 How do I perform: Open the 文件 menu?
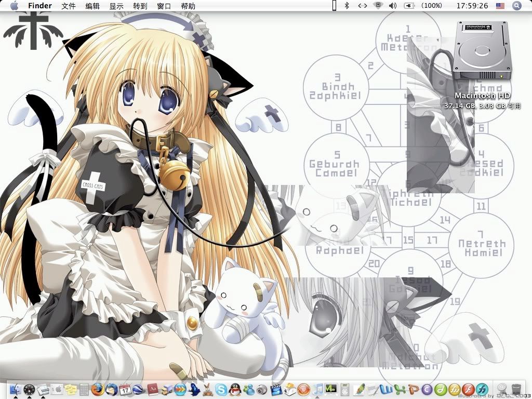point(68,6)
